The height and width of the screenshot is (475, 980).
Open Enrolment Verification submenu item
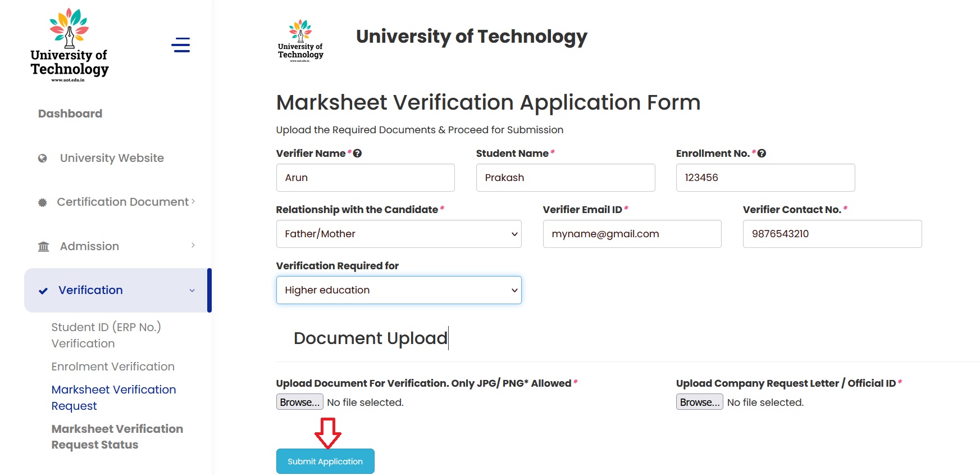[113, 367]
